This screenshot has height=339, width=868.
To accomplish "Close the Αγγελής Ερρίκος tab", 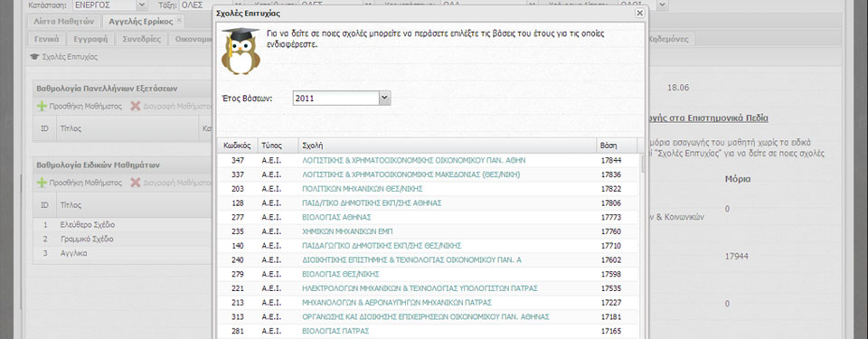I will (179, 21).
